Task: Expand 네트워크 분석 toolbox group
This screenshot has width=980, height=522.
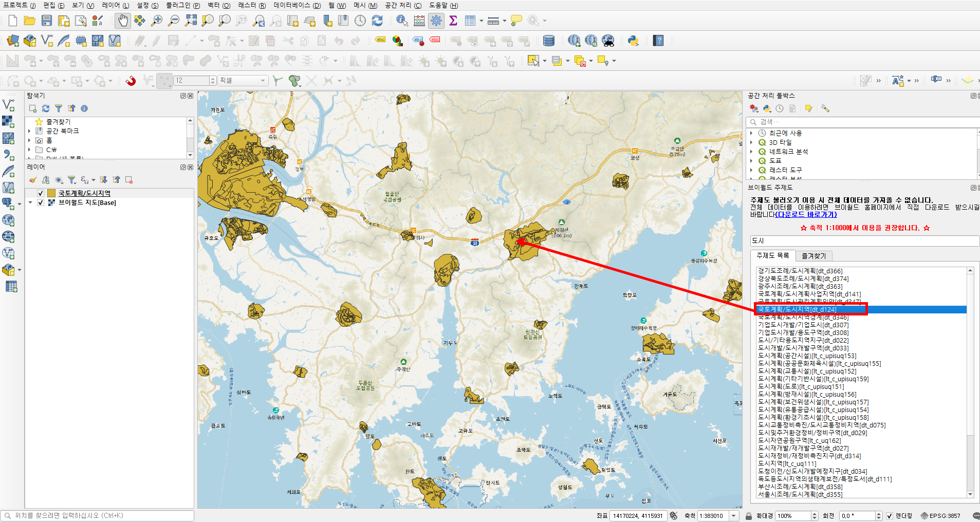Action: tap(751, 152)
